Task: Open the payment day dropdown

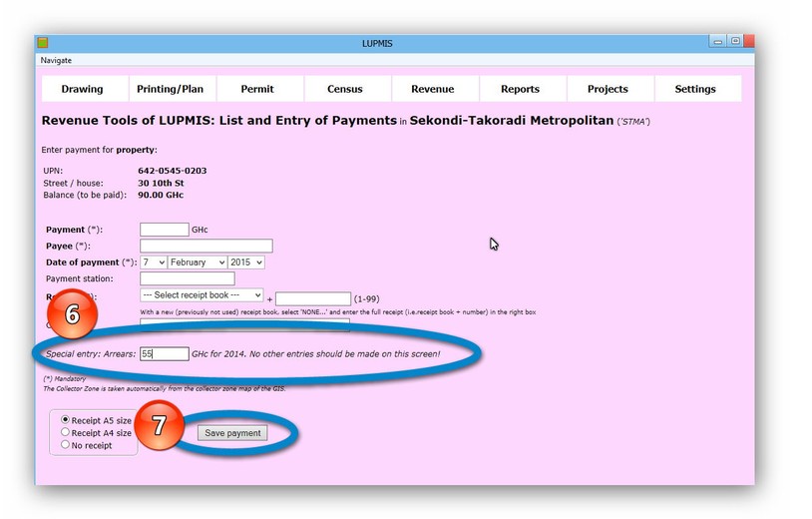Action: point(154,262)
